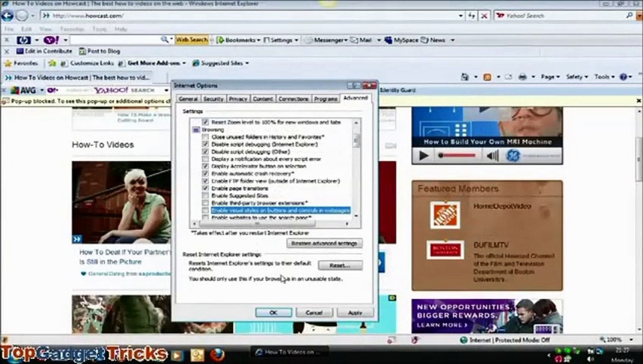Click Post to Blog toolbar button
Image resolution: width=643 pixels, height=364 pixels.
coord(99,51)
